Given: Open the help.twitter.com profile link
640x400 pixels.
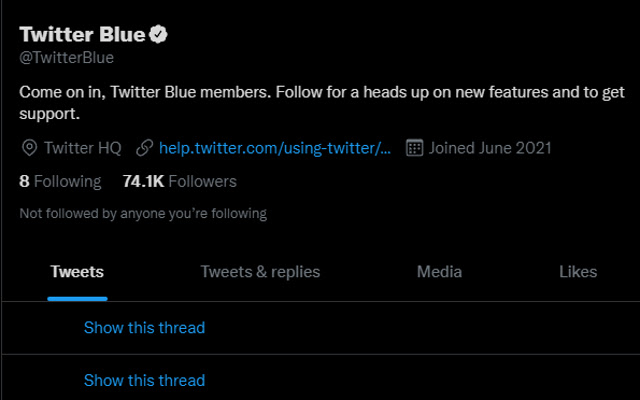Looking at the screenshot, I should click(x=275, y=148).
